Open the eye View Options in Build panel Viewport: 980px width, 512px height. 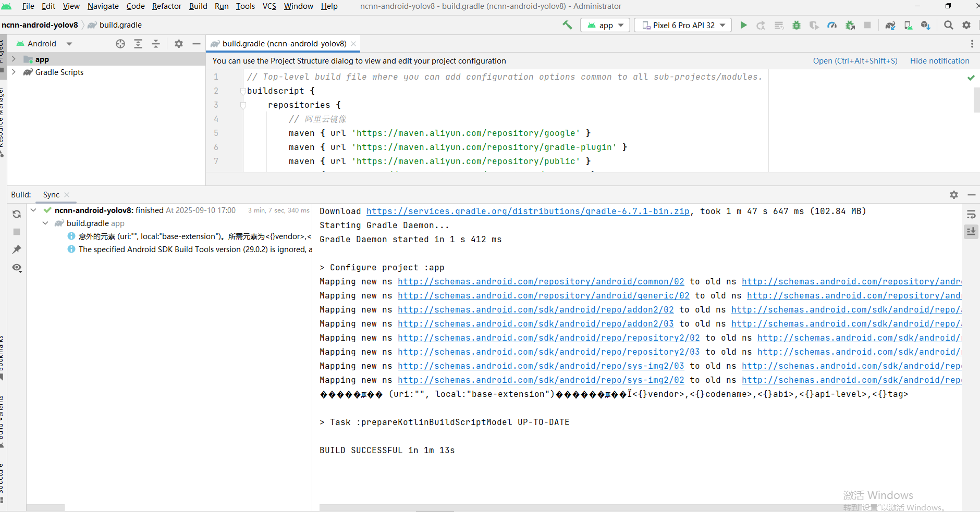pyautogui.click(x=17, y=268)
